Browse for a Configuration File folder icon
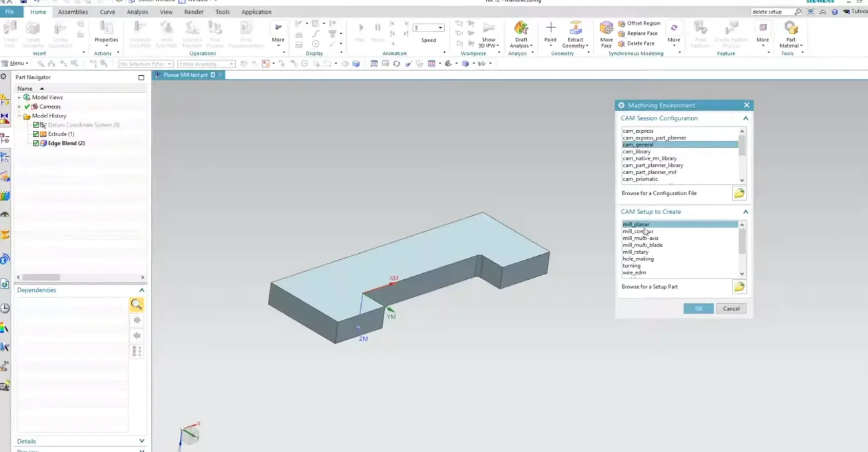 coord(739,193)
